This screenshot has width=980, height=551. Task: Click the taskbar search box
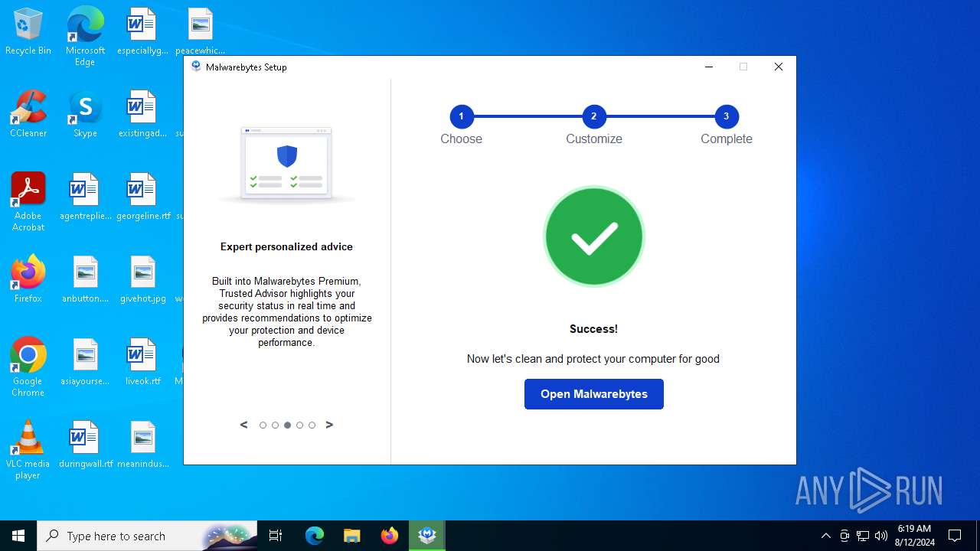147,536
